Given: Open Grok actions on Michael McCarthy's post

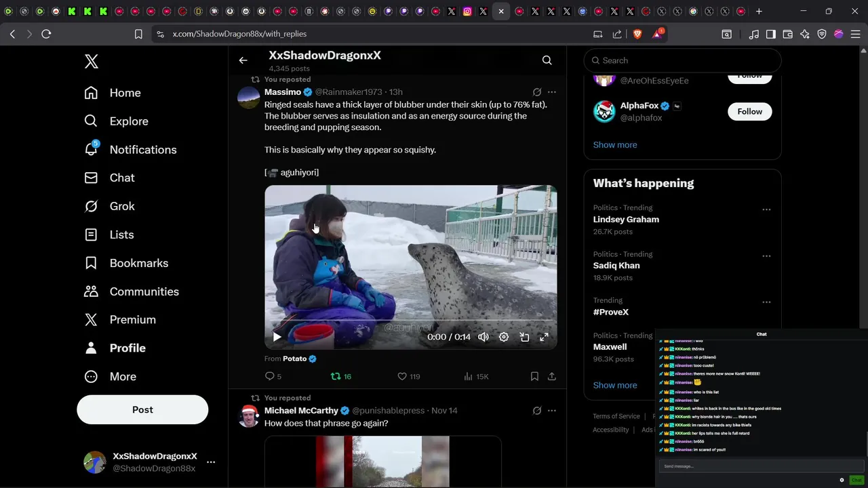Looking at the screenshot, I should pyautogui.click(x=537, y=411).
